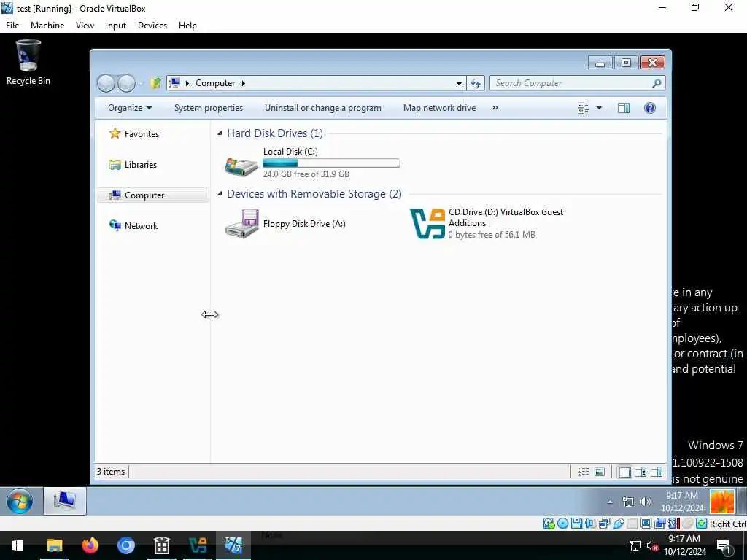Viewport: 747px width, 560px height.
Task: Click VirtualBox hard disk activity status icon
Action: tap(549, 524)
